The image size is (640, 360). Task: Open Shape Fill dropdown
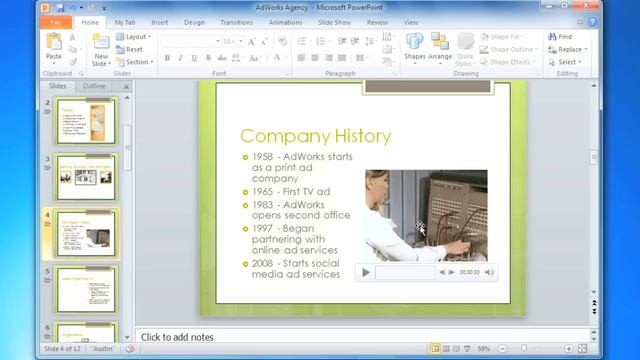(502, 37)
